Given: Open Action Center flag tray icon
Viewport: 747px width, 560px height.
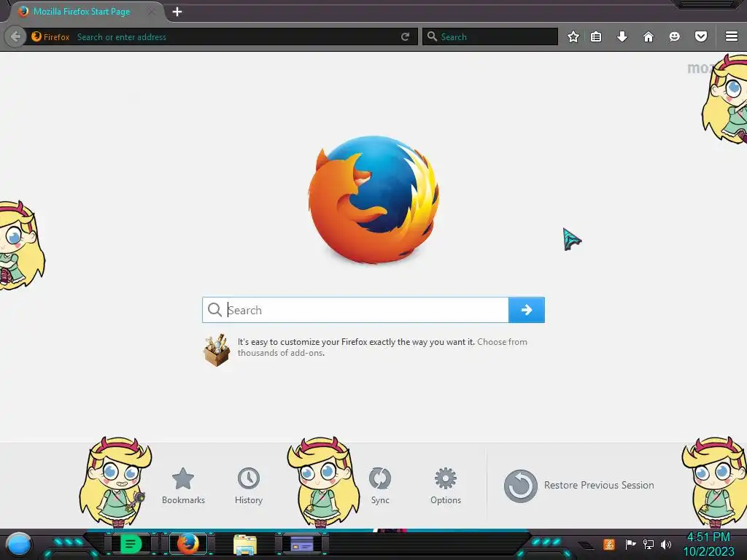Looking at the screenshot, I should [630, 544].
